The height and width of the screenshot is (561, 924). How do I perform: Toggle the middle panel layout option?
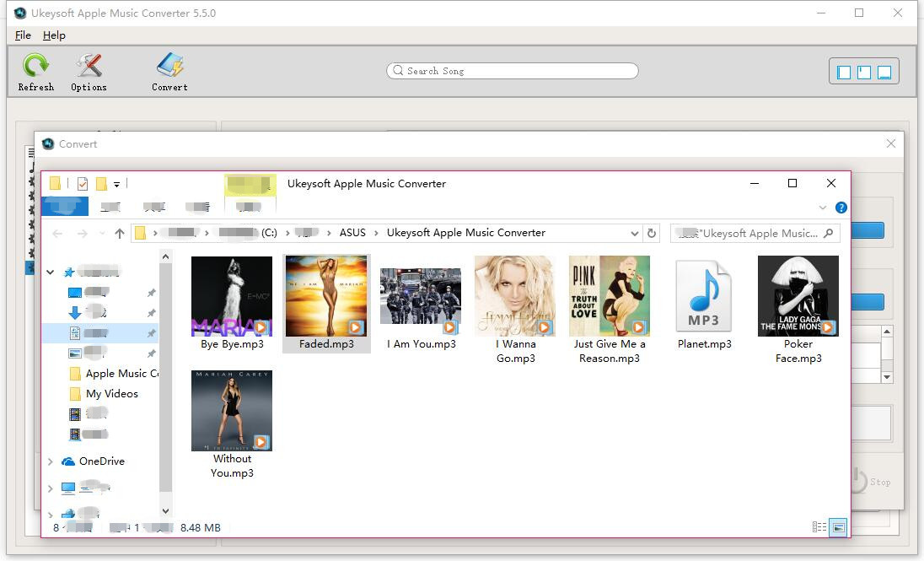coord(863,72)
